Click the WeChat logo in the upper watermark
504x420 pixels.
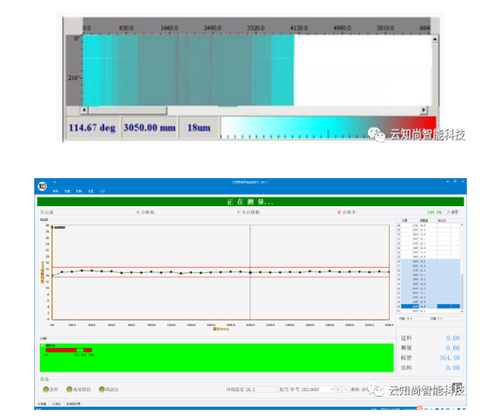click(376, 135)
